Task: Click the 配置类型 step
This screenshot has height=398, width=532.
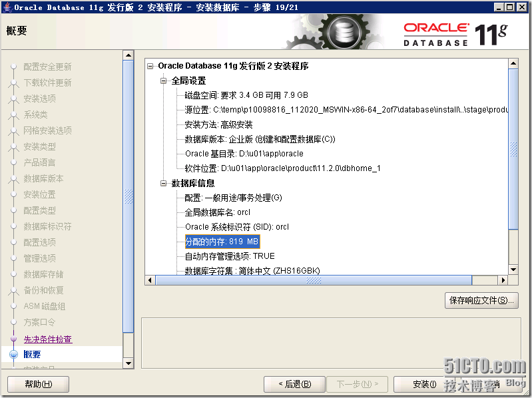Action: pos(40,210)
